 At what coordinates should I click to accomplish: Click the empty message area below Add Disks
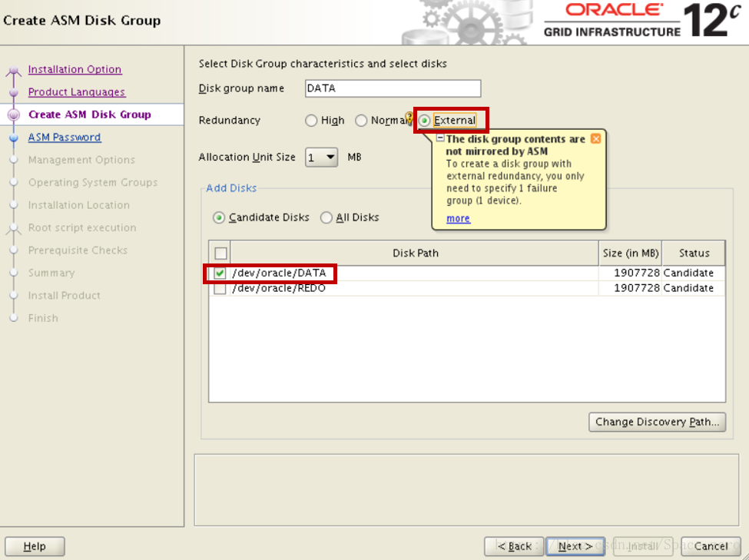pos(466,490)
